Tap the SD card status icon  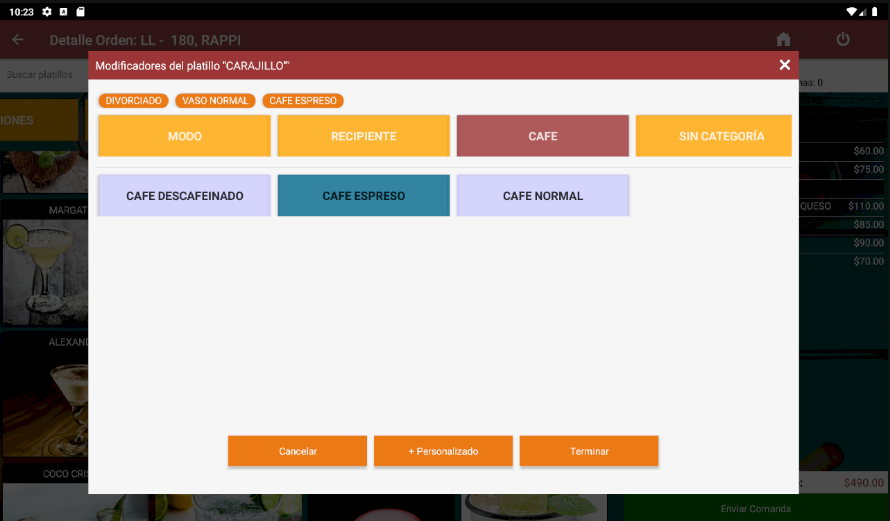pos(81,11)
